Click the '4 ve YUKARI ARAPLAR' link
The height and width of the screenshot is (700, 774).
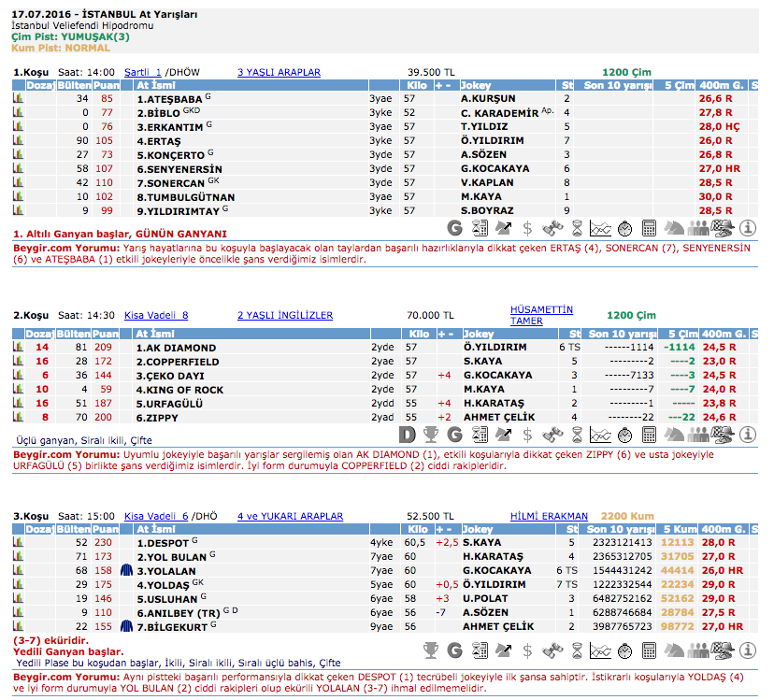(x=290, y=516)
